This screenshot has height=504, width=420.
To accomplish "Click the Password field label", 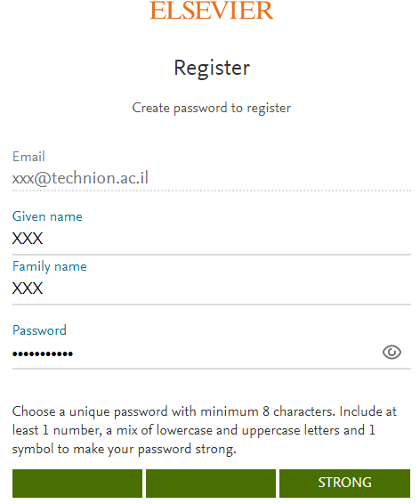I will click(39, 330).
